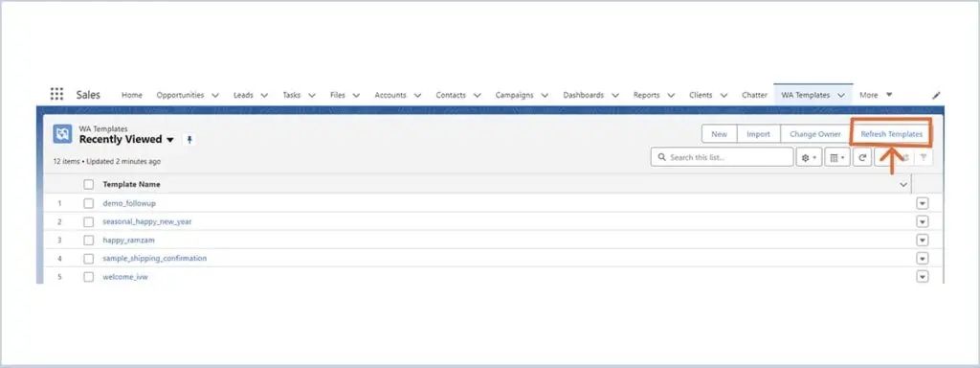Check the select-all checkbox in header
Image resolution: width=980 pixels, height=368 pixels.
(x=89, y=185)
